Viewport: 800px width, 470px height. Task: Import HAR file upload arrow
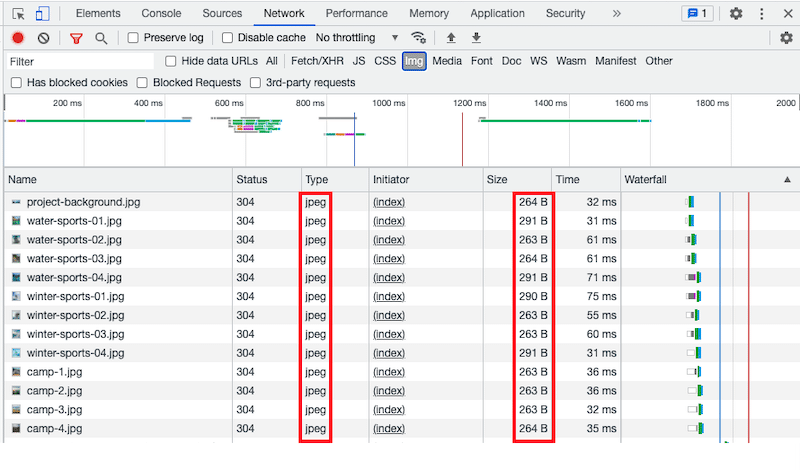[x=451, y=38]
